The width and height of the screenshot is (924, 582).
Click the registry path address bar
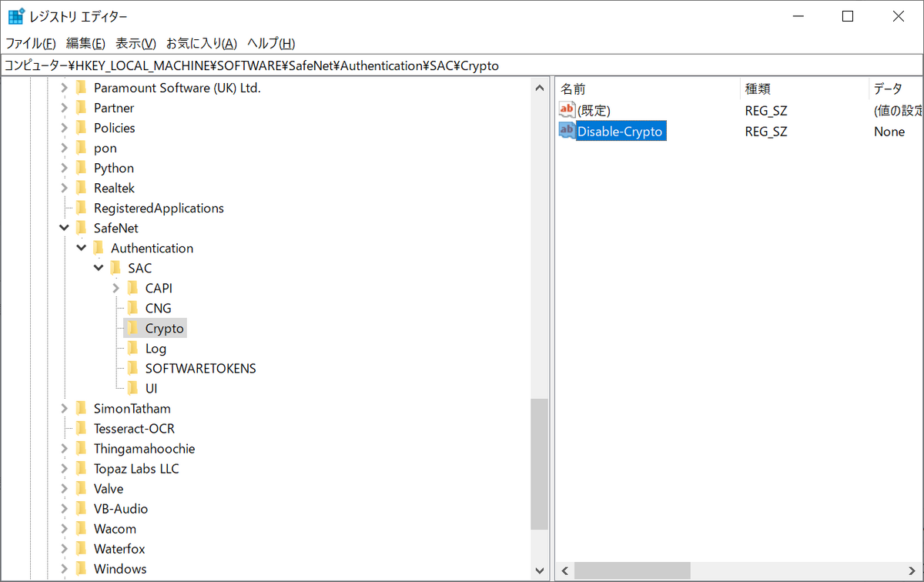462,65
